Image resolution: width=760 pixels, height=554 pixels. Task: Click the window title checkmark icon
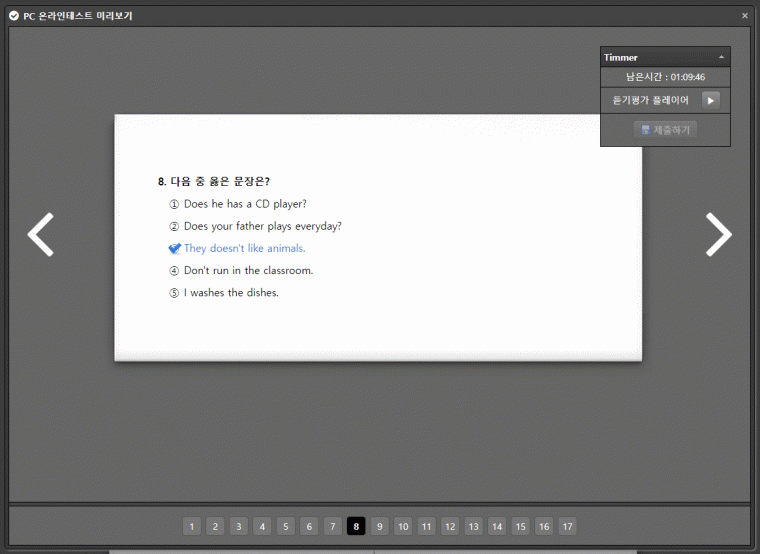[14, 15]
